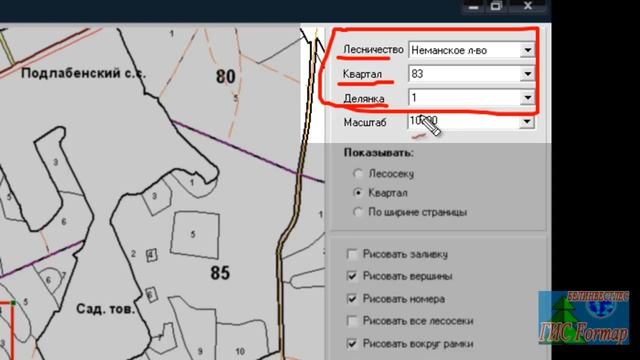Toggle Рисовать вокруг рамки checkbox
Screen dimensions: 640x360
click(352, 344)
